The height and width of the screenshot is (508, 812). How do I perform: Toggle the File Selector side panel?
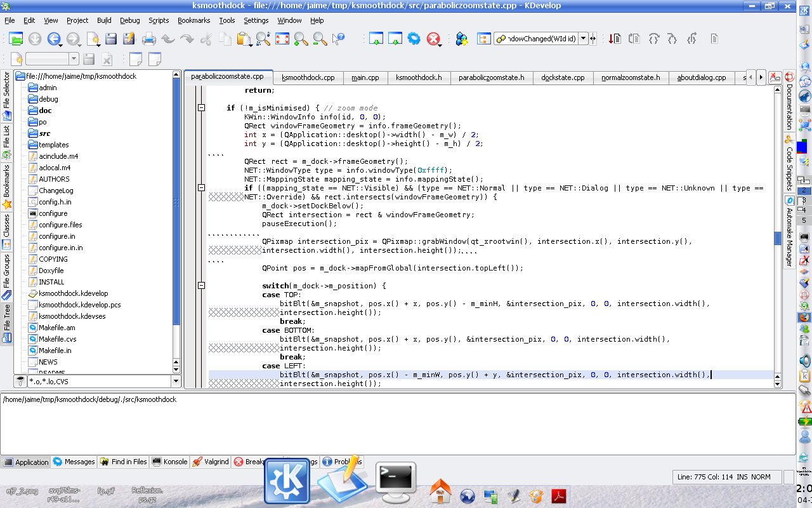[6, 96]
